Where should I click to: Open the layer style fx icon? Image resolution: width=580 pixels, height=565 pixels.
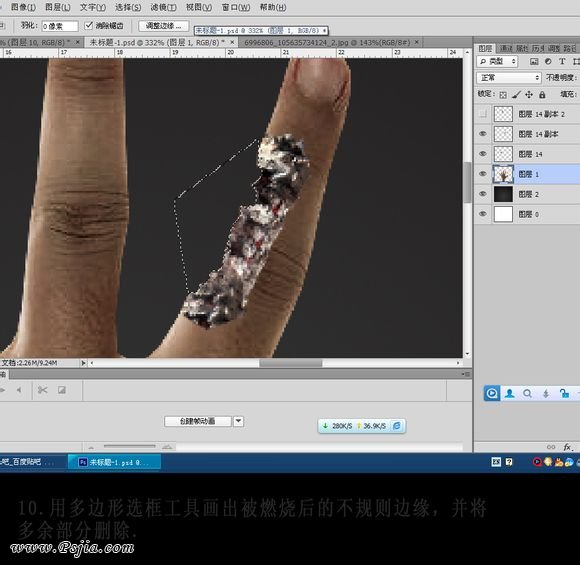(x=567, y=447)
